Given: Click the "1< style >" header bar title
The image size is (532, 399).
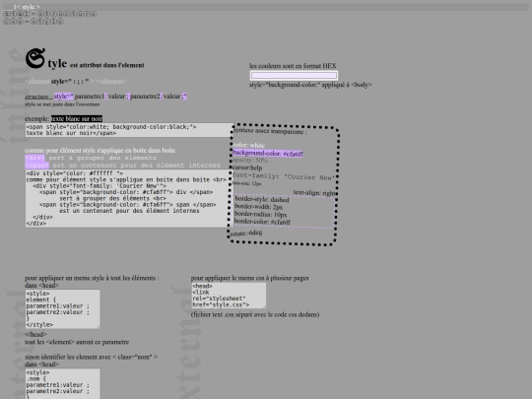Looking at the screenshot, I should coord(27,7).
